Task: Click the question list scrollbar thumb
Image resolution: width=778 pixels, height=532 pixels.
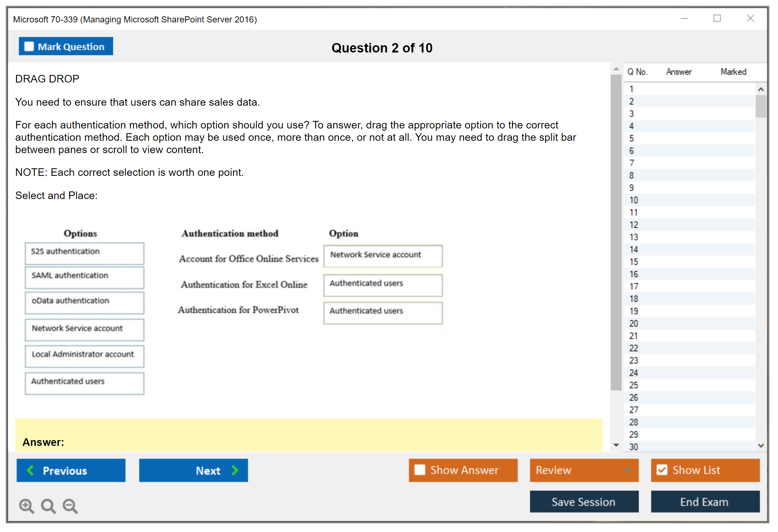Action: pos(761,106)
